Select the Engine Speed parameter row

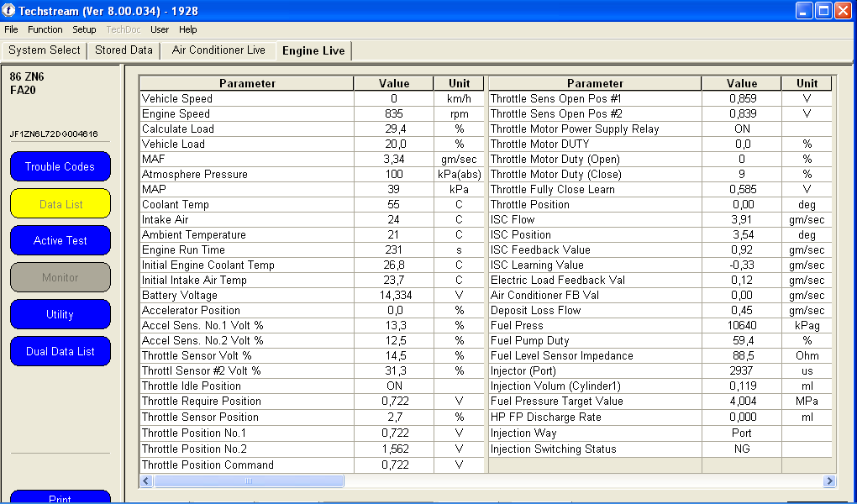[x=247, y=113]
